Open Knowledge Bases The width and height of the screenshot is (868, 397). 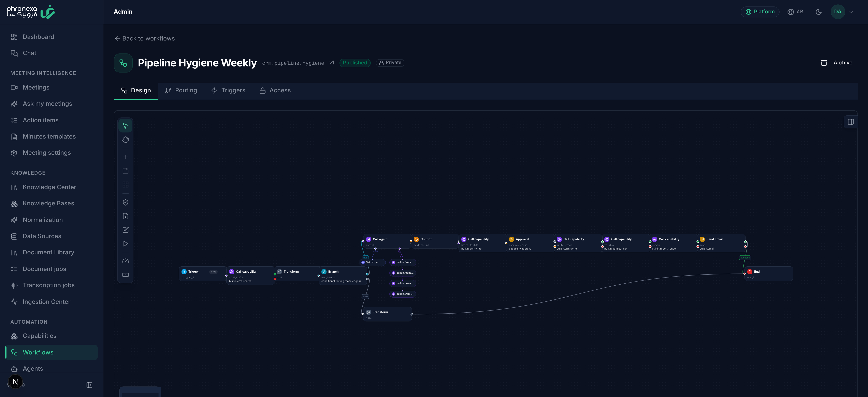(x=52, y=204)
